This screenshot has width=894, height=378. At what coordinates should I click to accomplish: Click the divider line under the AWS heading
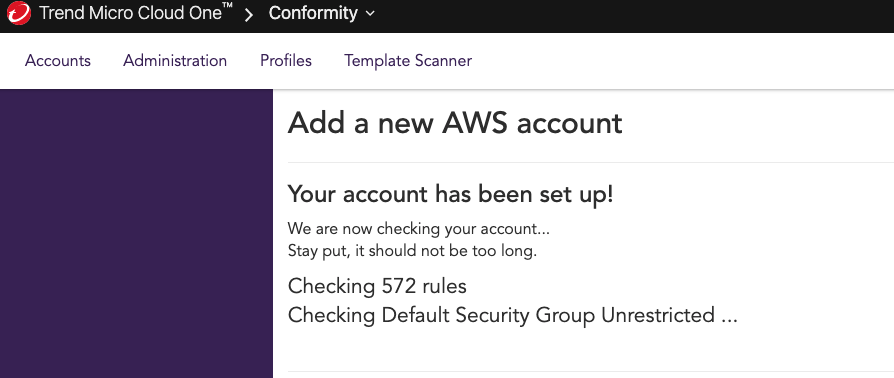pos(591,162)
